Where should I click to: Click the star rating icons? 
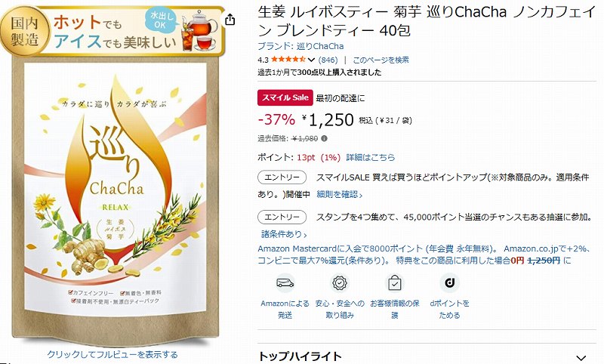tap(288, 60)
